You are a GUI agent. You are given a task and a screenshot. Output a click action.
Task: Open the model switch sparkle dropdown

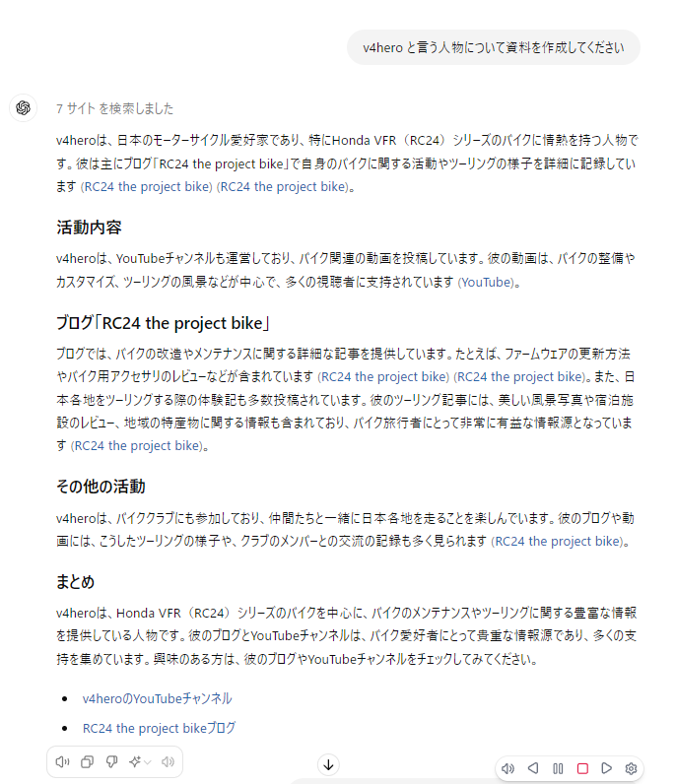point(140,761)
